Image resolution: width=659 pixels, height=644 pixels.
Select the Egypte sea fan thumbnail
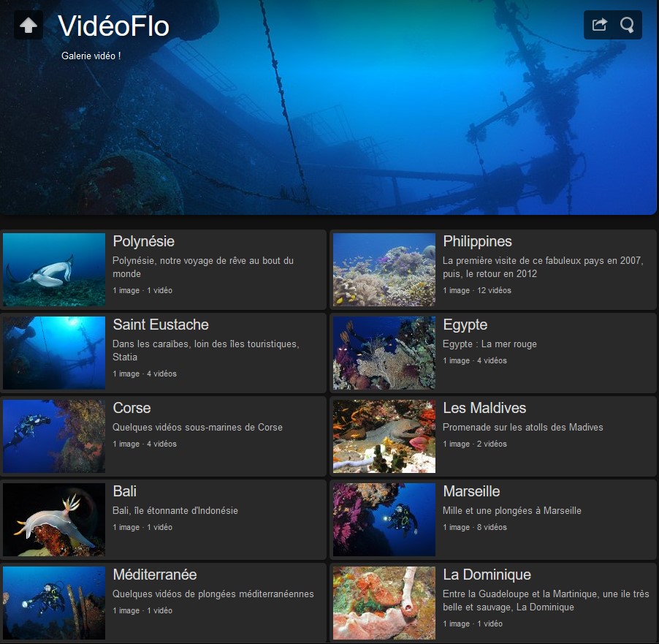coord(384,353)
